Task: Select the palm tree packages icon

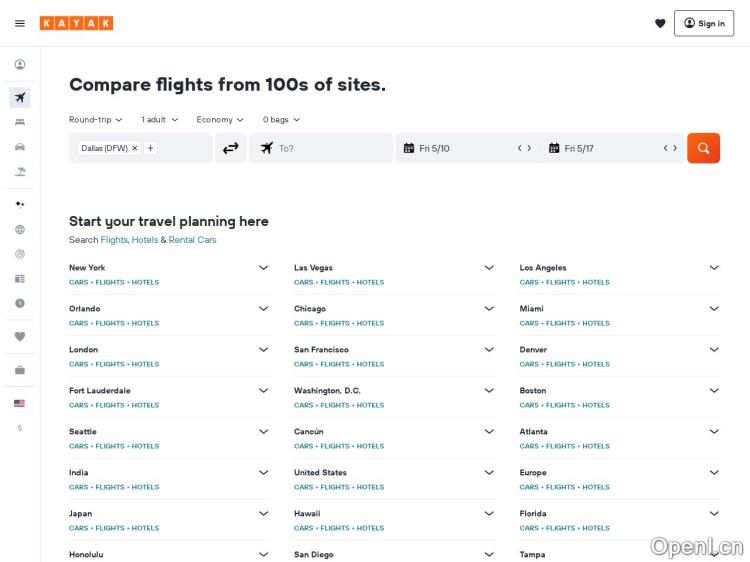Action: [x=19, y=171]
